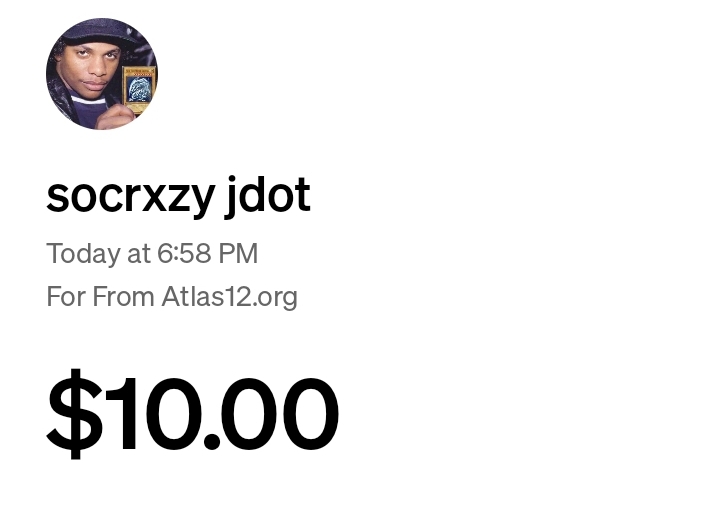Click the word jdot in the name
The image size is (720, 525).
pyautogui.click(x=268, y=195)
